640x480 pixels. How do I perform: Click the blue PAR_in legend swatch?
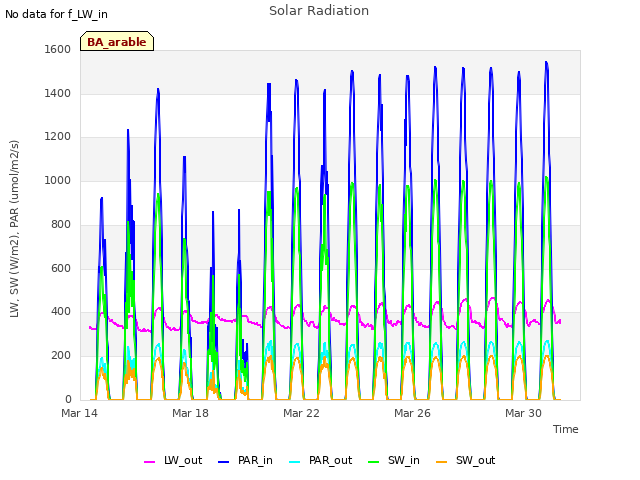click(x=224, y=462)
